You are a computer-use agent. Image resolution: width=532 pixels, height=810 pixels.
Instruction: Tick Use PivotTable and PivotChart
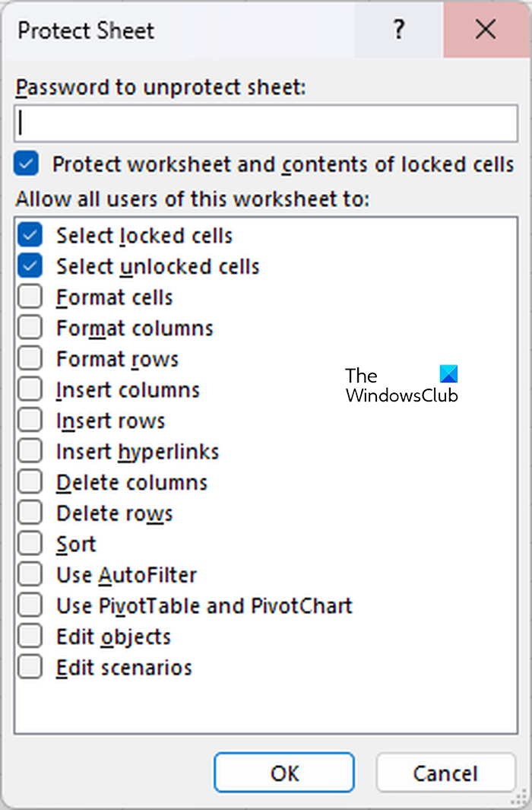[x=30, y=605]
